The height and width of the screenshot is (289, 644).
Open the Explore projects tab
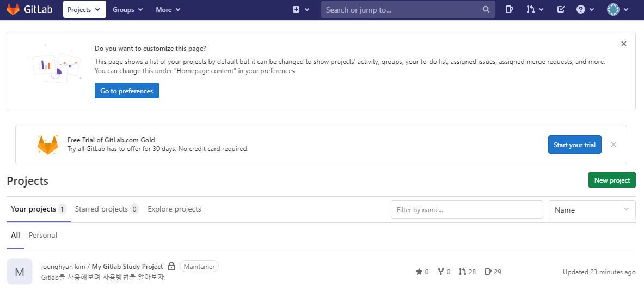[175, 209]
